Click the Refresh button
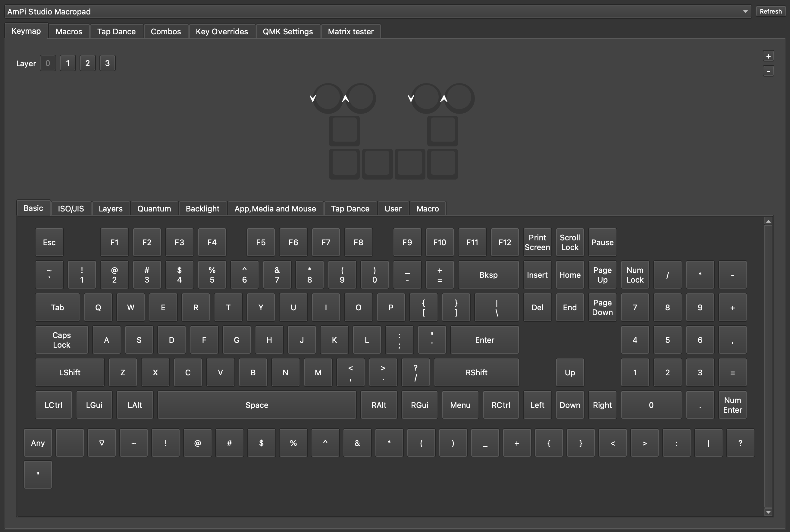 (770, 11)
